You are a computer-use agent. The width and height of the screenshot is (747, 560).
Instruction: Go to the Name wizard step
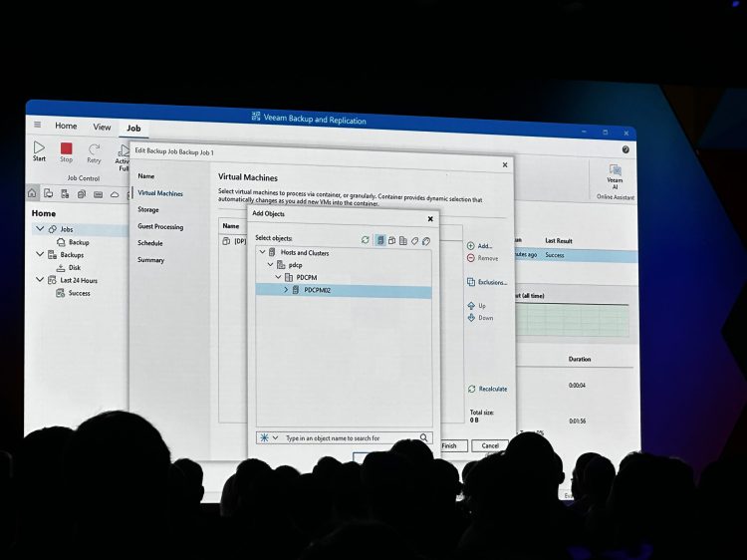[146, 176]
